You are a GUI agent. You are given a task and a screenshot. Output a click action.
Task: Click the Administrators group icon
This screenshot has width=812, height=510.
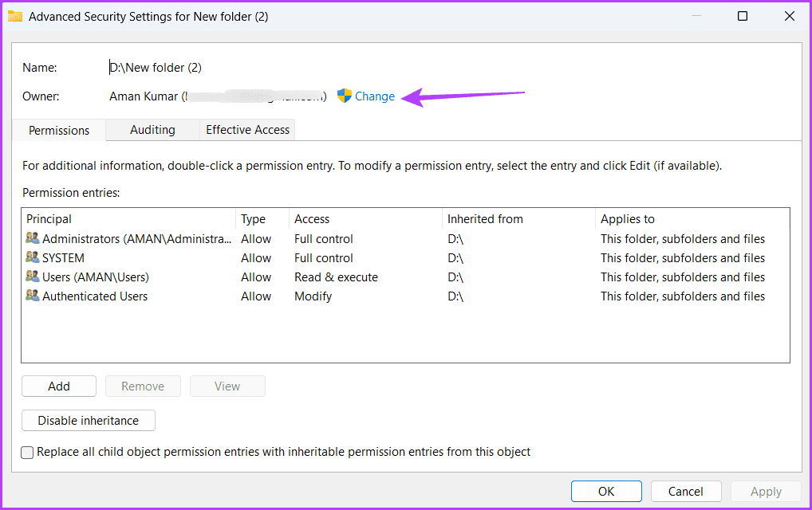click(32, 238)
